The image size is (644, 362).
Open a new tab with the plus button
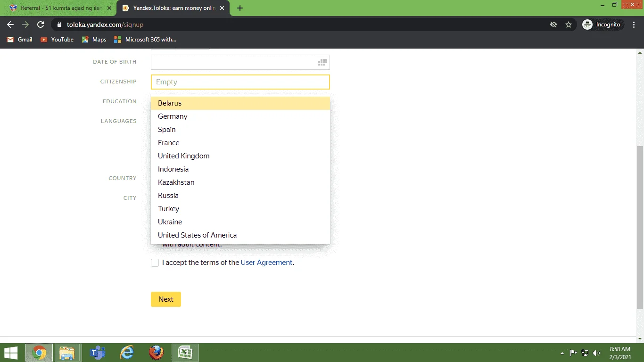pos(240,8)
